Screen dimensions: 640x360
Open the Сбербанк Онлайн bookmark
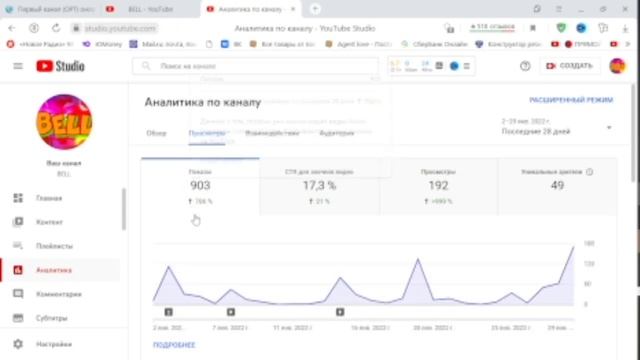pyautogui.click(x=434, y=44)
